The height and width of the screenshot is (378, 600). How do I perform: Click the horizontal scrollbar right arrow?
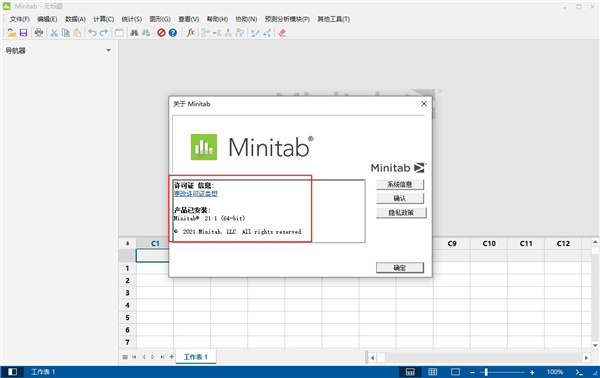[x=586, y=358]
